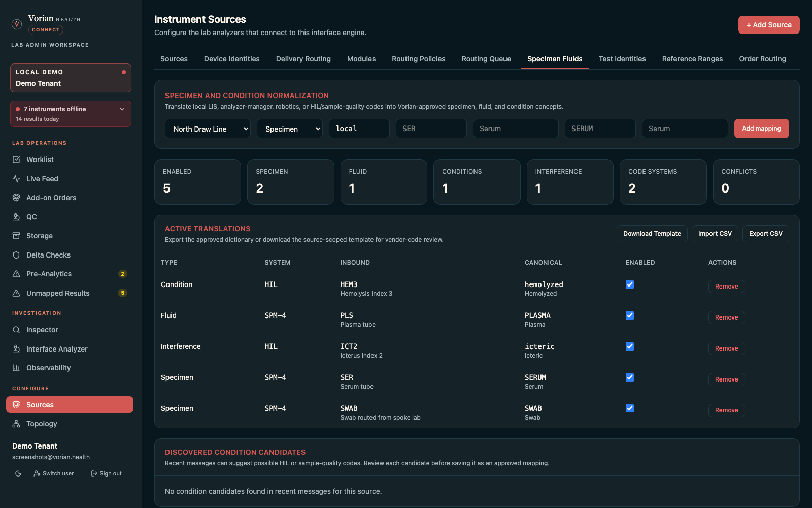Open Live Feed pulse icon
The width and height of the screenshot is (812, 508).
tap(16, 179)
